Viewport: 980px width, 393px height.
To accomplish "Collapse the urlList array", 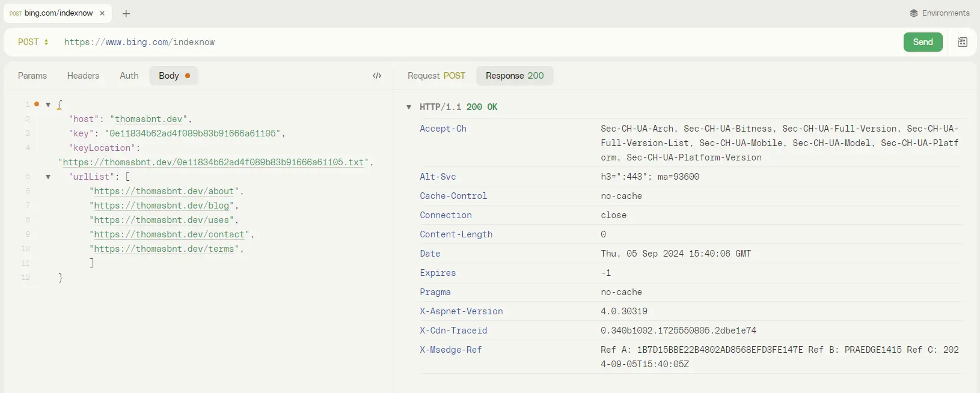I will pos(48,177).
